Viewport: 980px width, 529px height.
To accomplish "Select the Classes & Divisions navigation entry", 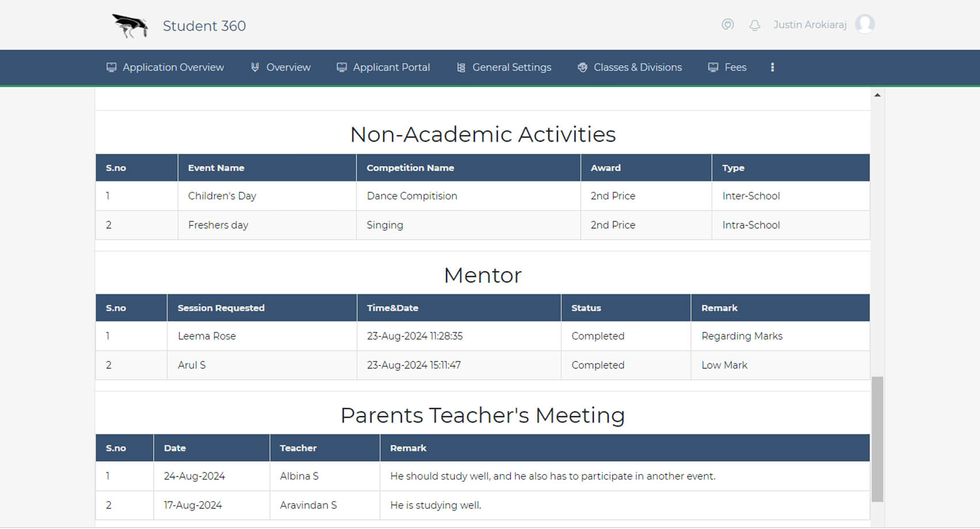I will click(637, 67).
